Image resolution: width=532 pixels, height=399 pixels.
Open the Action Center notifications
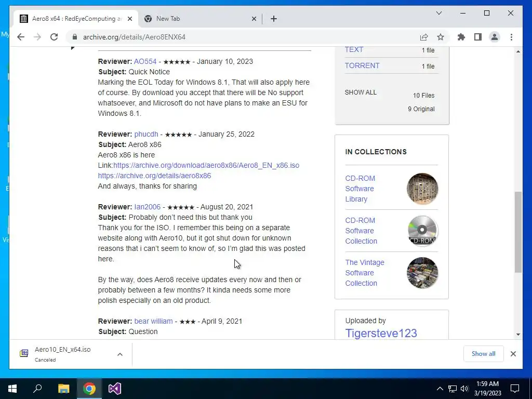click(x=515, y=389)
